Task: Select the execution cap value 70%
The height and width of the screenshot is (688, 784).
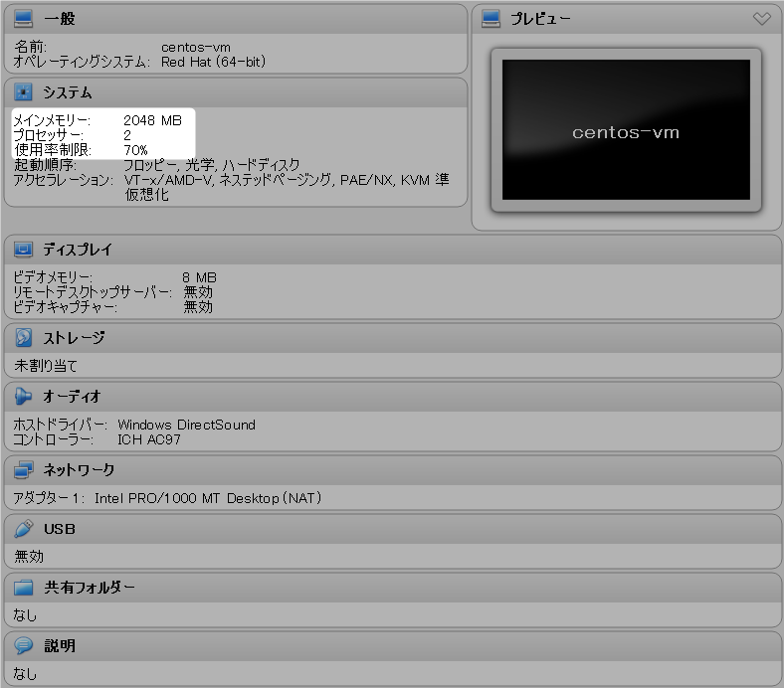Action: (x=135, y=150)
